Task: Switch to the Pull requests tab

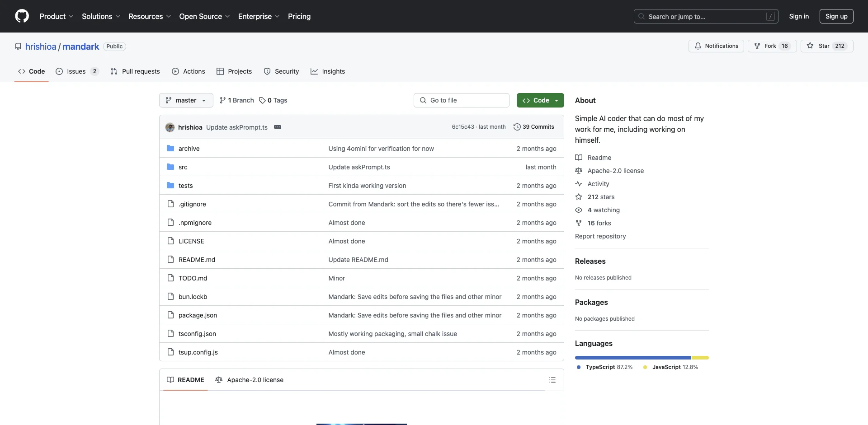Action: [x=135, y=71]
